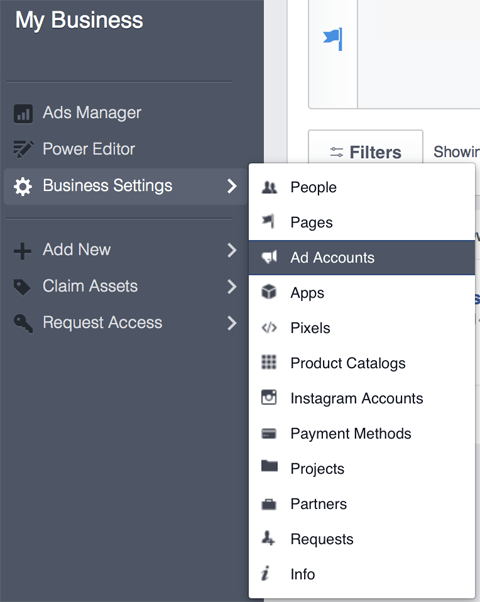Image resolution: width=480 pixels, height=602 pixels.
Task: Click the Payment Methods card icon
Action: 269,433
